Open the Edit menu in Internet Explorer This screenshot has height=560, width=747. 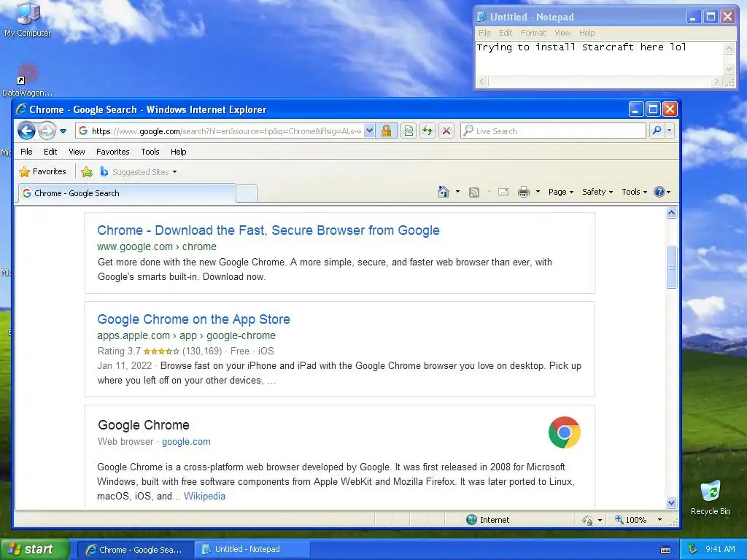[x=50, y=152]
